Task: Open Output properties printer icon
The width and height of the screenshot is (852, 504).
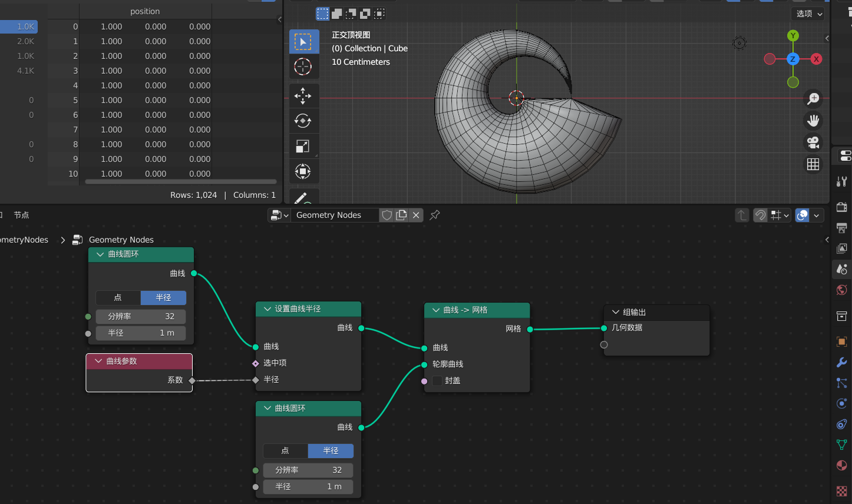Action: click(842, 227)
